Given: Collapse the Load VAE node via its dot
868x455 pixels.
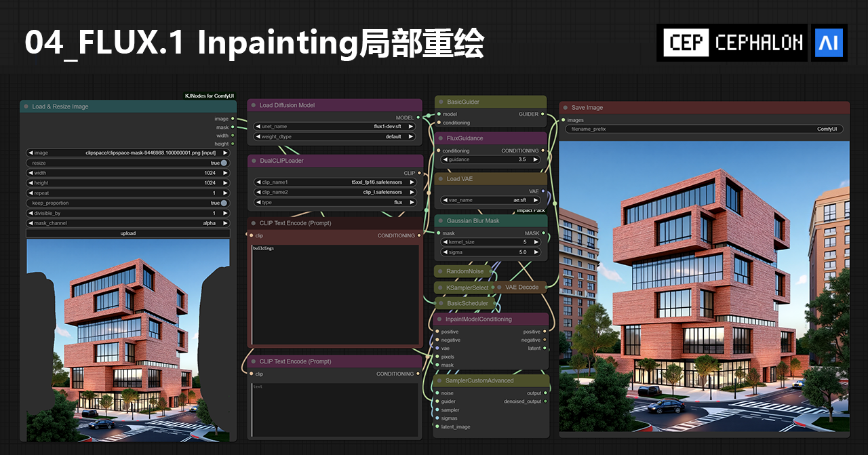Looking at the screenshot, I should (x=440, y=179).
